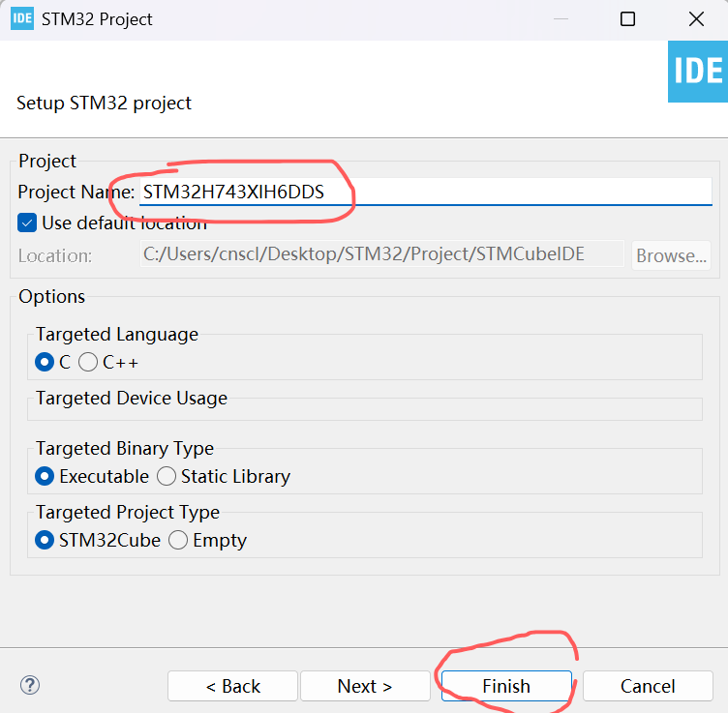Click the Targeted Project Type label

point(128,512)
